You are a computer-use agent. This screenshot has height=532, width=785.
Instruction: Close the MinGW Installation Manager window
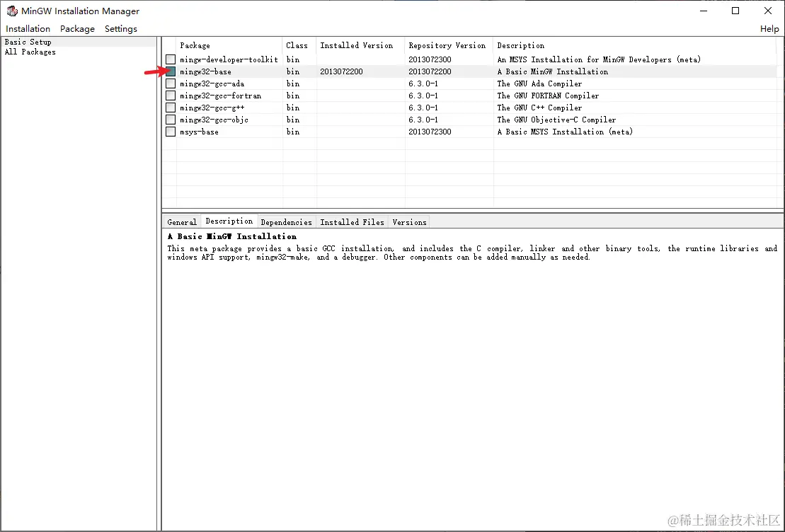[768, 11]
